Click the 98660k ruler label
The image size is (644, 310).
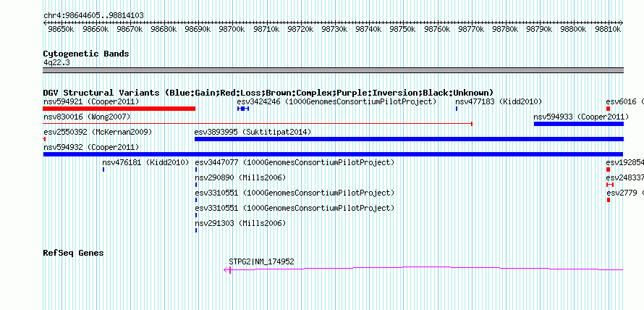click(x=96, y=29)
